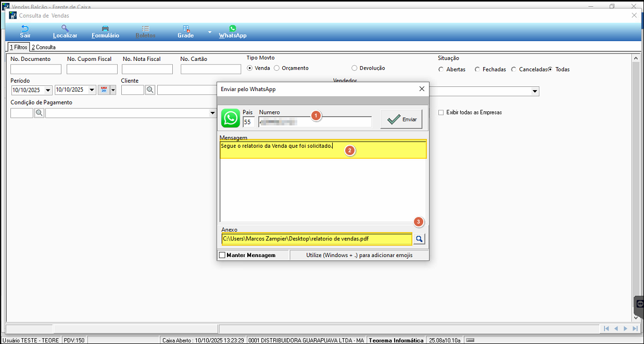Select the Canceladas situation option
Viewport: 644px width, 344px height.
point(514,69)
